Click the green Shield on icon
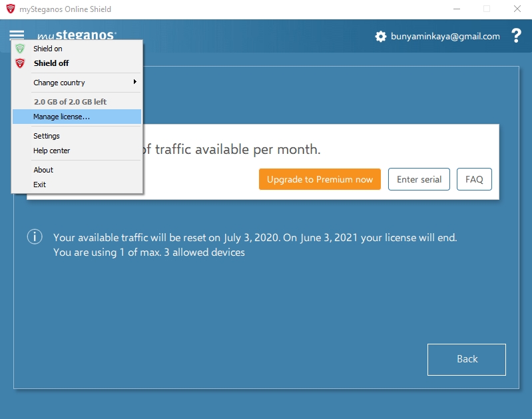Image resolution: width=532 pixels, height=419 pixels. [20, 49]
